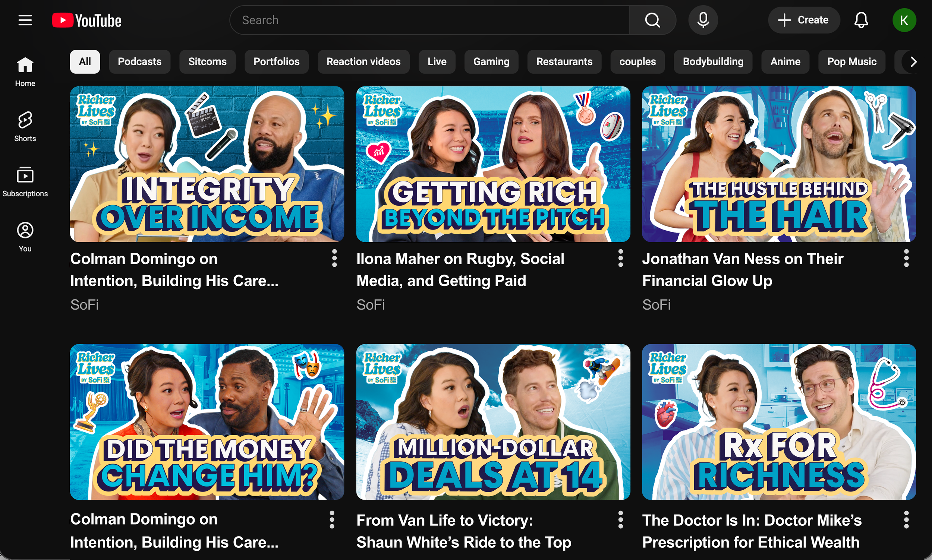Open Subscriptions from the sidebar
Image resolution: width=932 pixels, height=560 pixels.
[25, 182]
